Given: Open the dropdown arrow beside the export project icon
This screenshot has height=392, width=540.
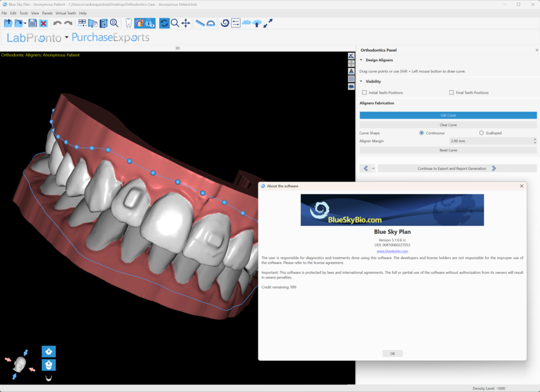Looking at the screenshot, I should tap(25, 23).
